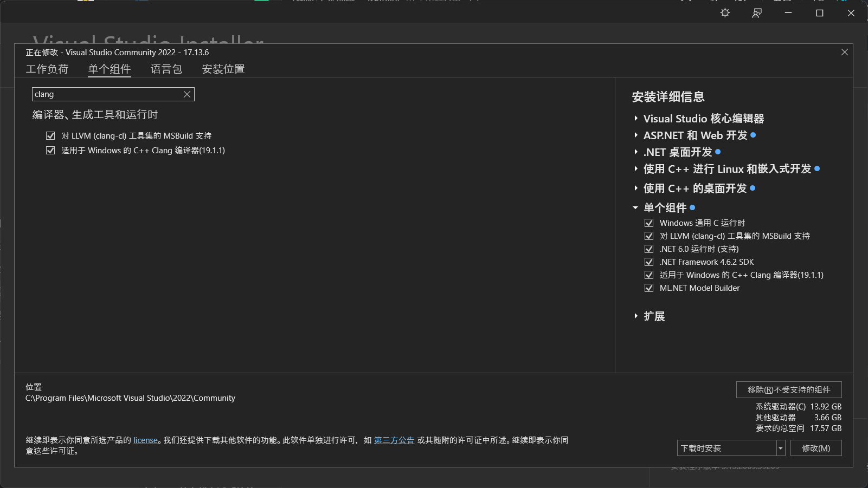The width and height of the screenshot is (868, 488).
Task: Maximize the installer window
Action: click(820, 13)
